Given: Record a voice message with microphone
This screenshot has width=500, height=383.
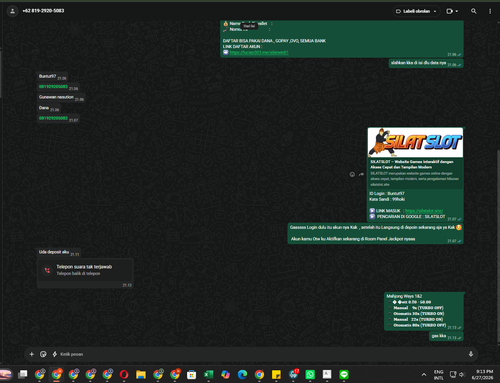Looking at the screenshot, I should click(471, 354).
